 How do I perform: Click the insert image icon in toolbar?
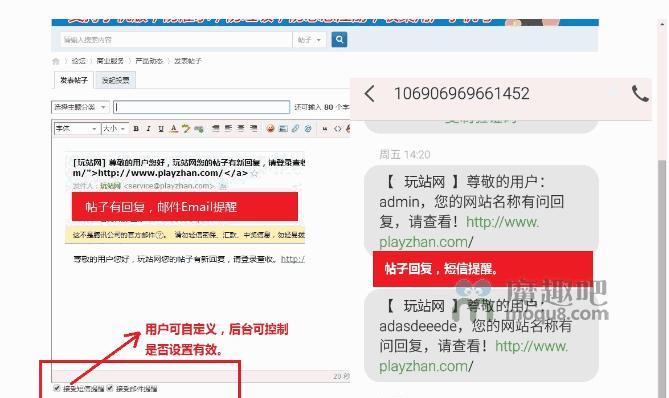(x=282, y=129)
